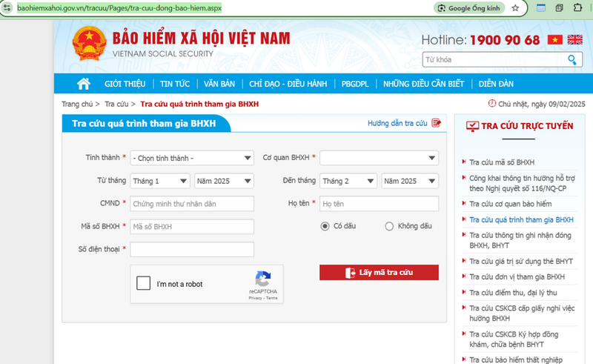Focus the CMND input field
593x364 pixels.
192,204
